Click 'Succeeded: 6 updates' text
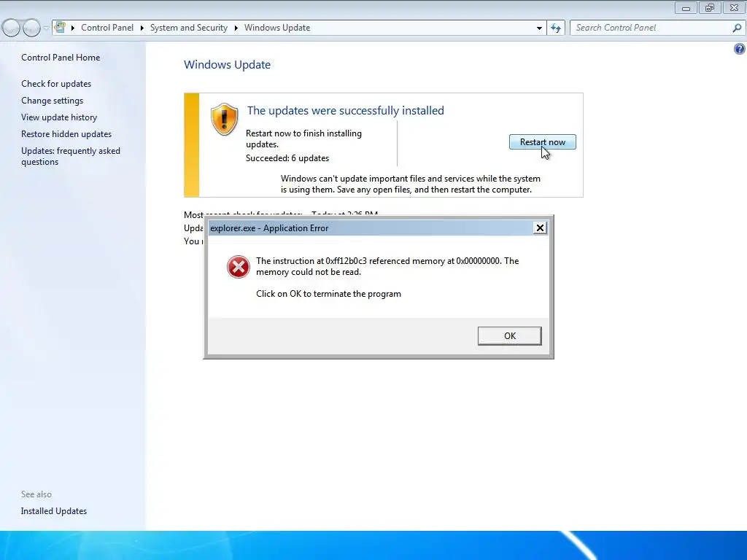747x560 pixels. click(x=287, y=158)
